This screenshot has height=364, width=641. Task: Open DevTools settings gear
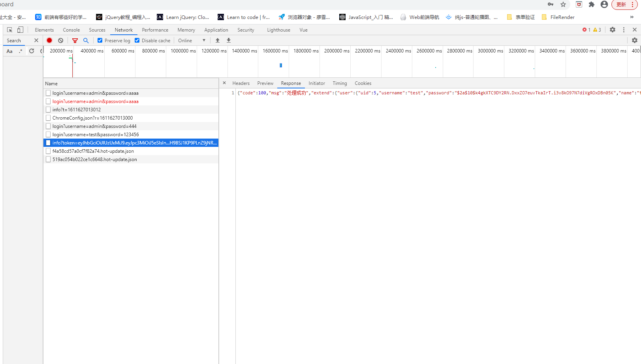(613, 30)
